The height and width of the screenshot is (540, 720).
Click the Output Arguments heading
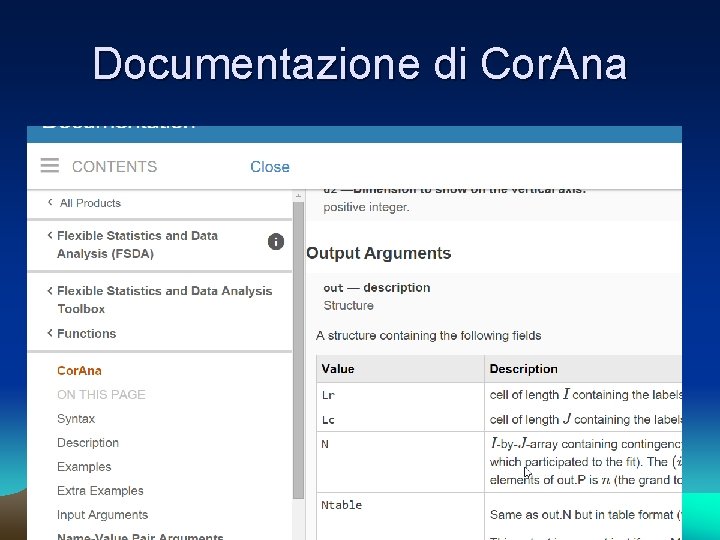tap(378, 253)
